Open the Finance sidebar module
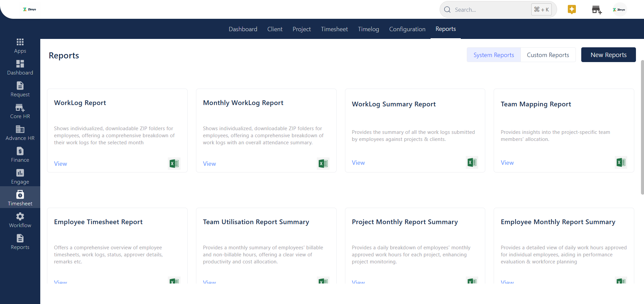 coord(20,155)
